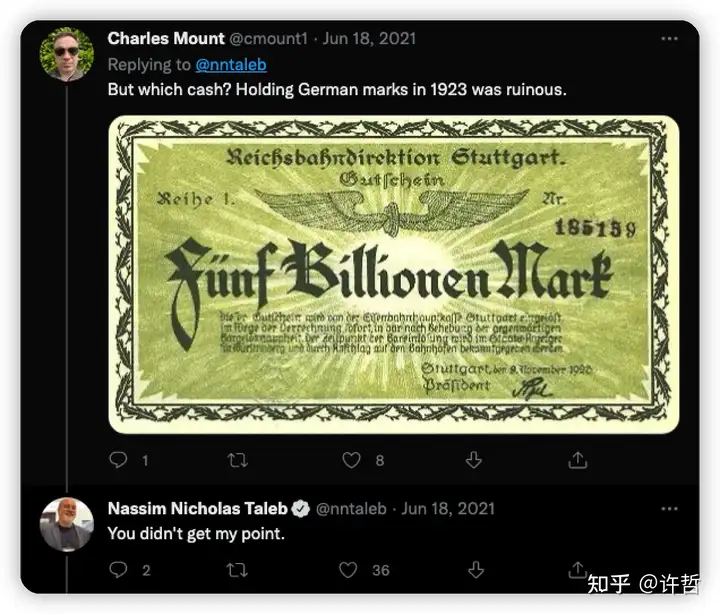
Task: Open more options for Charles Mount's tweet
Action: [669, 39]
